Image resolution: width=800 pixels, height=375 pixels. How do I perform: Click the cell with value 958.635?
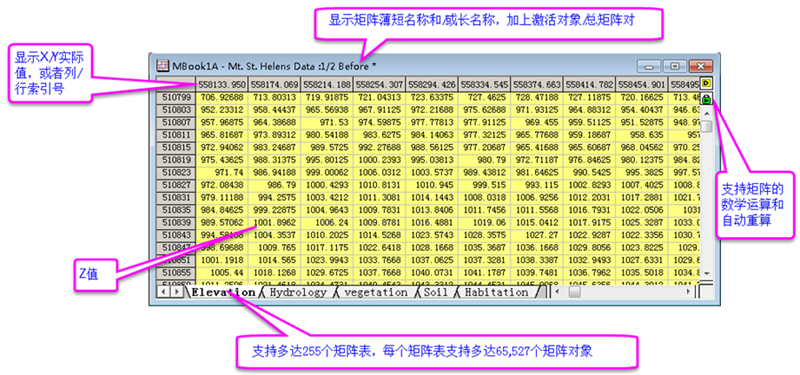[642, 135]
